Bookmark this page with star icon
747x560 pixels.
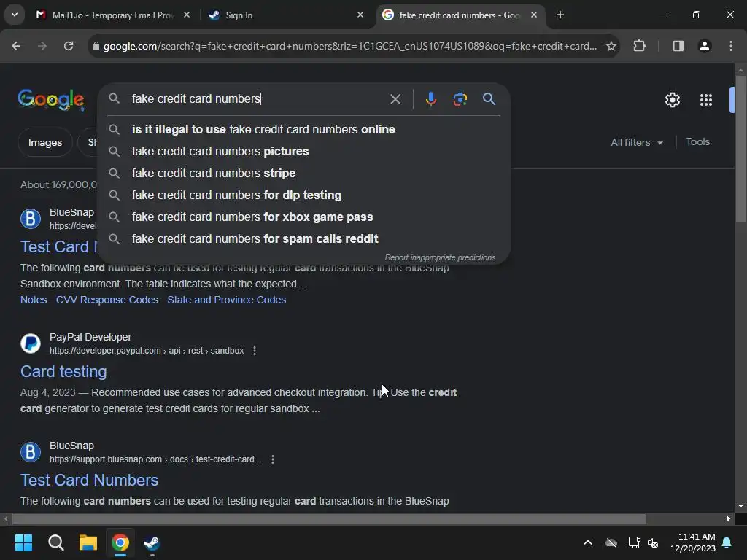pyautogui.click(x=611, y=46)
